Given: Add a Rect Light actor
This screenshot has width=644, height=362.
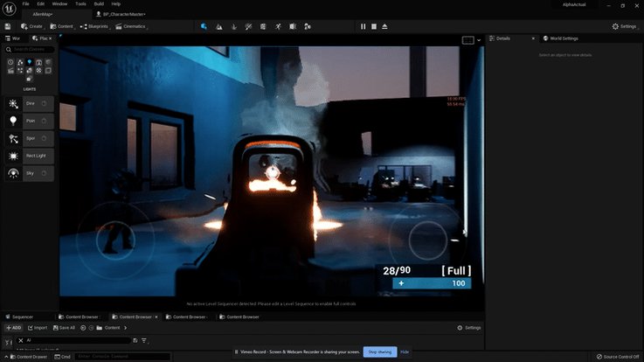Looking at the screenshot, I should tap(29, 156).
